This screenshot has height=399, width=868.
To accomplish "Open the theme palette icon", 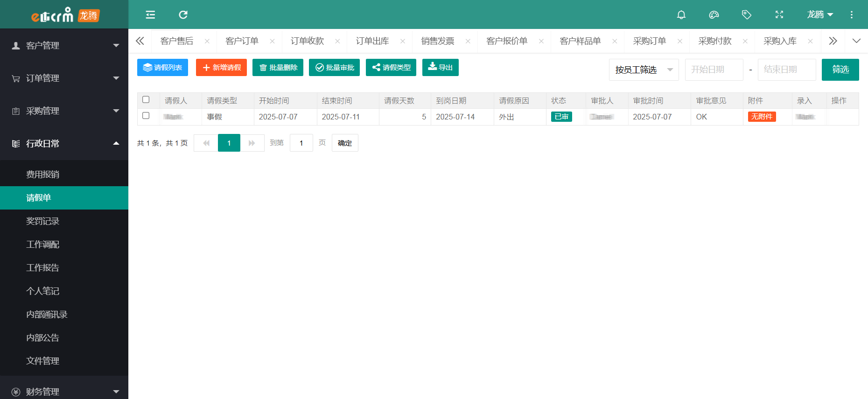I will tap(714, 14).
